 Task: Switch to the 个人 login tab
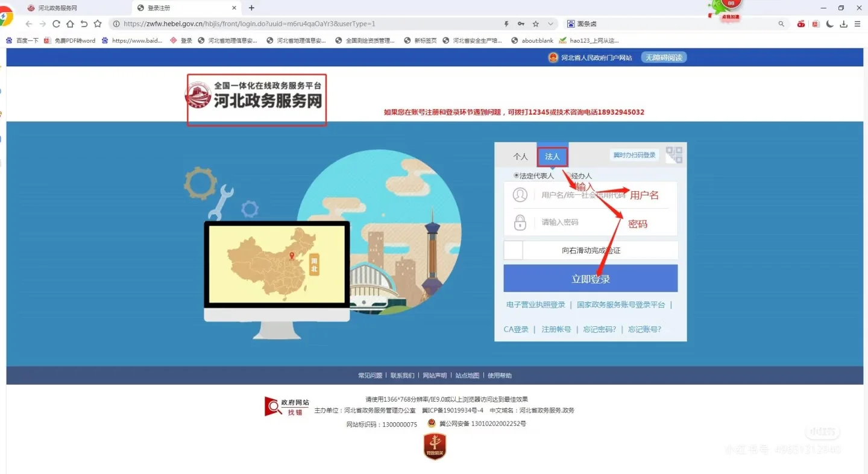coord(520,156)
